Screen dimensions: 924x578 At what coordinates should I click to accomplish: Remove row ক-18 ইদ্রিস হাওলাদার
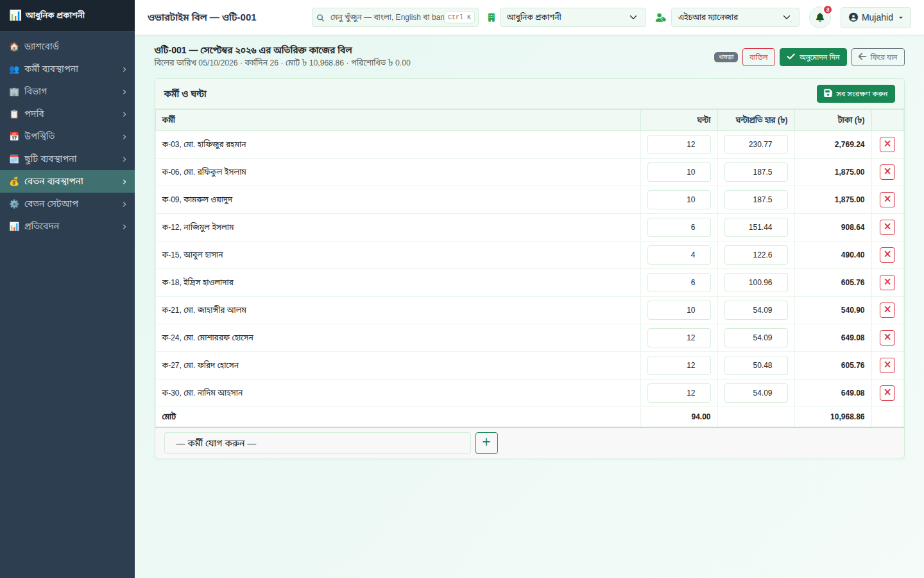click(x=887, y=283)
